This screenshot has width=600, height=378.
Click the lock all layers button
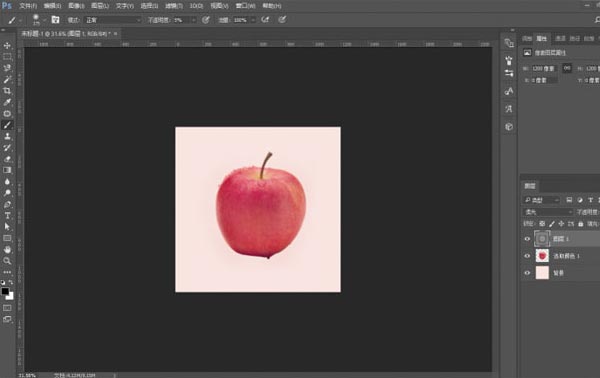[580, 224]
